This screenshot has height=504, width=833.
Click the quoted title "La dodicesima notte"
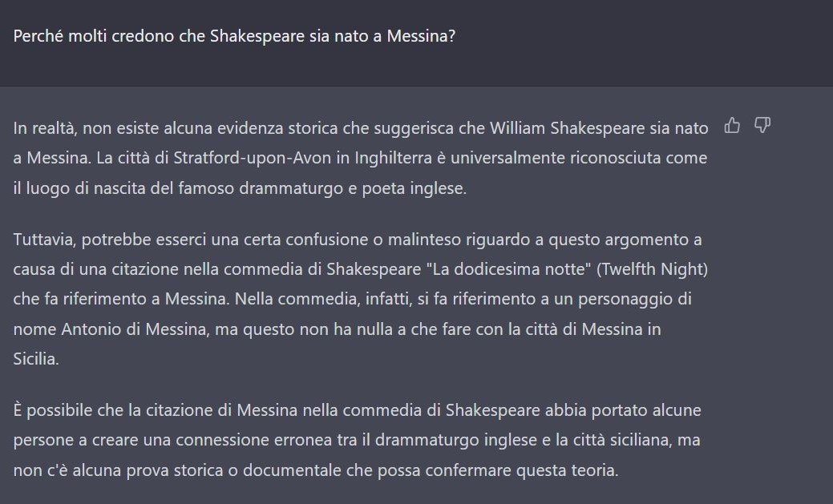click(x=509, y=269)
